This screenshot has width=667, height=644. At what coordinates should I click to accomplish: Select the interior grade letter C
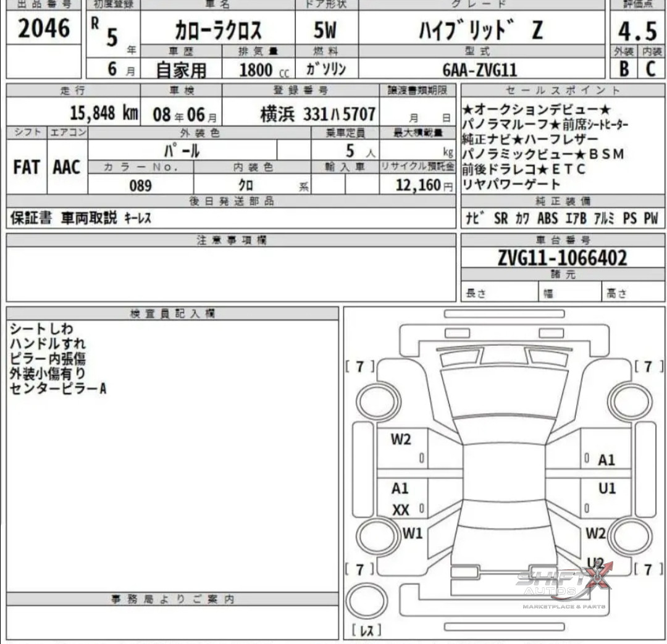(x=651, y=69)
